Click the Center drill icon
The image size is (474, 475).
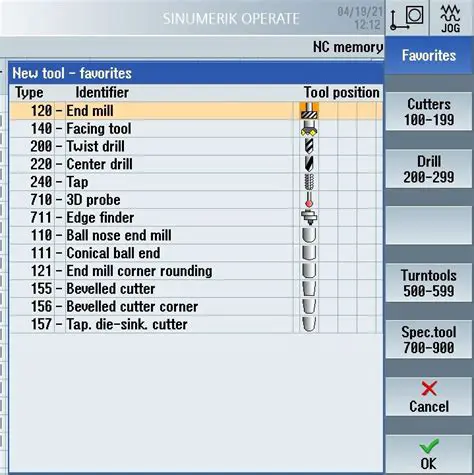click(x=309, y=164)
